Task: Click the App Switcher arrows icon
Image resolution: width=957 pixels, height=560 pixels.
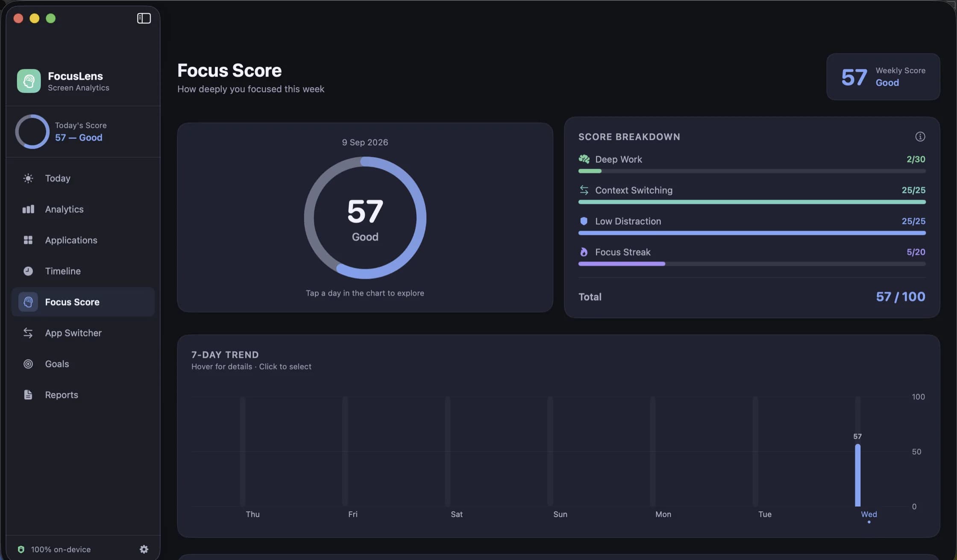Action: [x=28, y=333]
